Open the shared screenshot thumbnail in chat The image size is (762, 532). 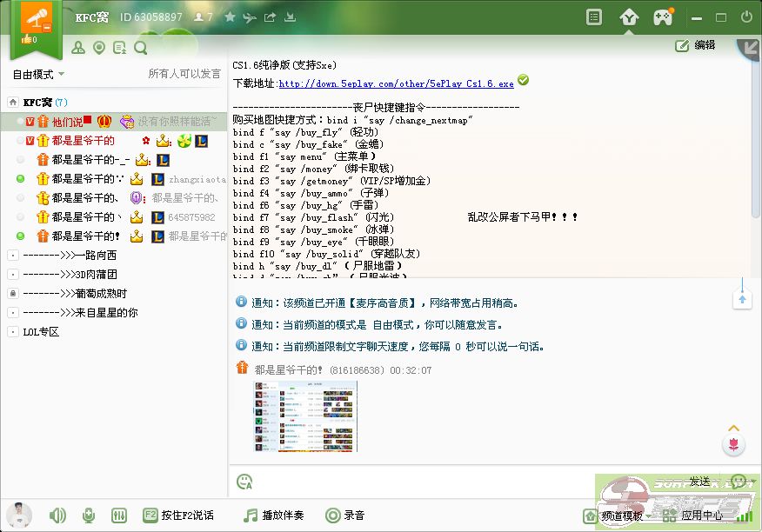[x=305, y=416]
